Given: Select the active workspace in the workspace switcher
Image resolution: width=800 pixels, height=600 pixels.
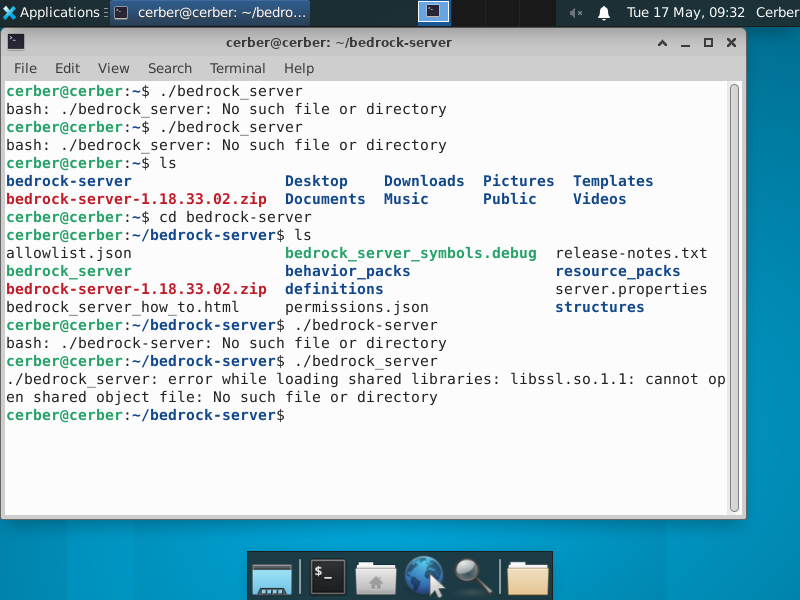Looking at the screenshot, I should tap(433, 12).
